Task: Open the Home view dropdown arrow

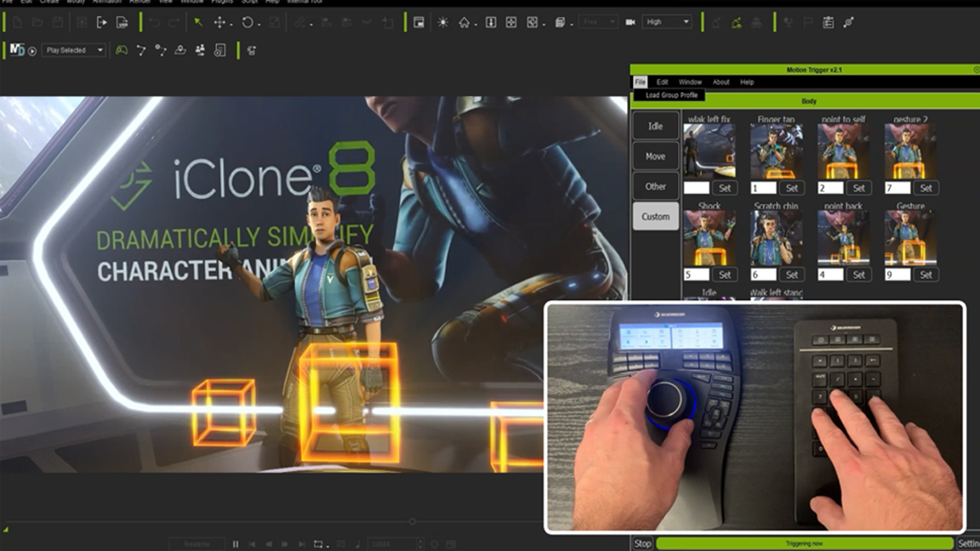Action: (476, 25)
